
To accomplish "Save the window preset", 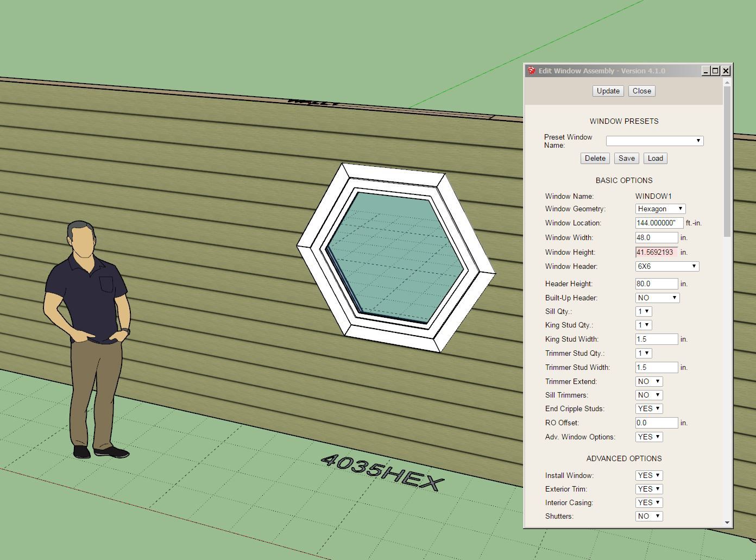I will point(626,158).
